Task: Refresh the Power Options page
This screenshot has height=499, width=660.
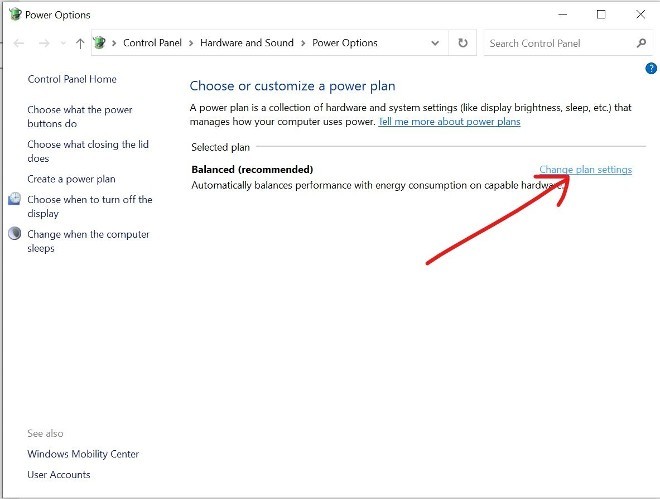Action: click(462, 43)
